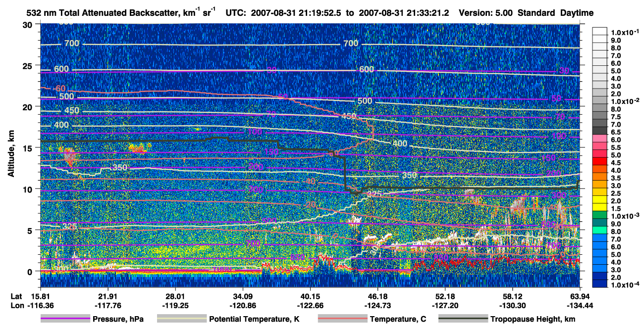Click latitude value '63.94'

coord(580,296)
